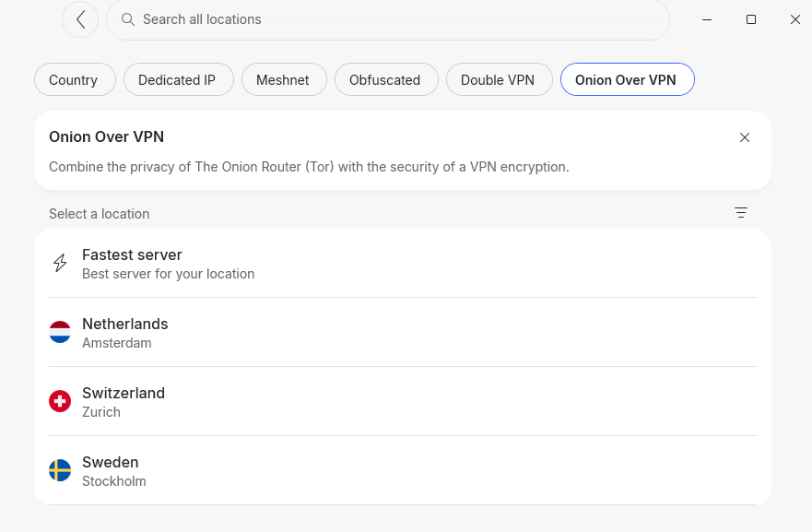Focus the Search all locations field
This screenshot has height=532, width=812.
coord(388,19)
